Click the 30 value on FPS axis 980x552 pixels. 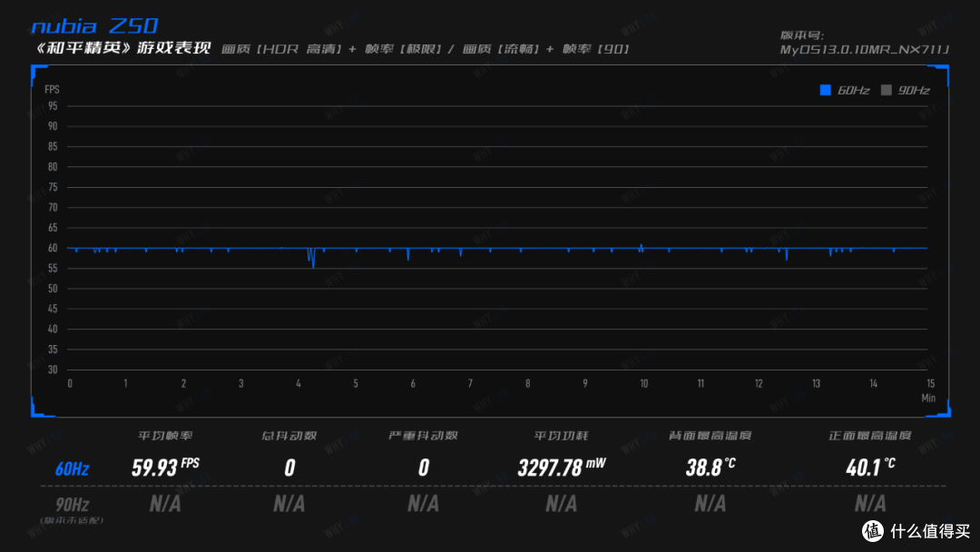coord(53,370)
